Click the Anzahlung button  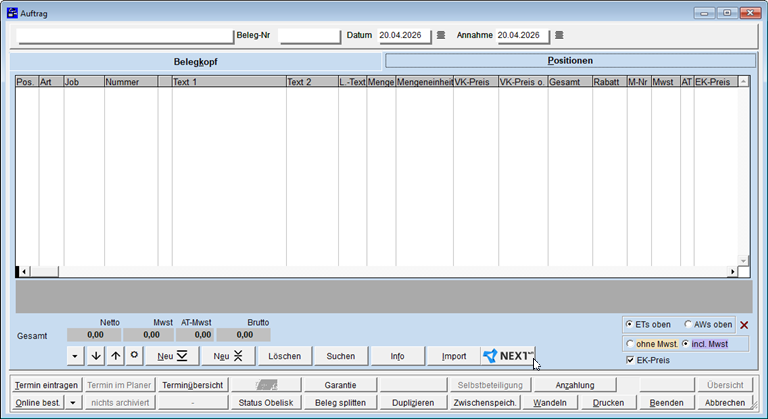[x=575, y=385]
